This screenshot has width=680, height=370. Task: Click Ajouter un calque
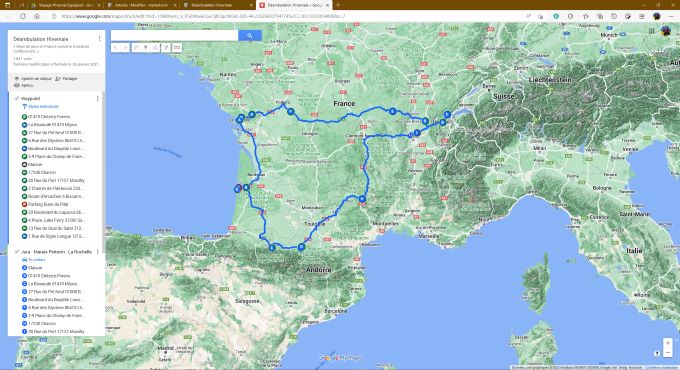[33, 79]
